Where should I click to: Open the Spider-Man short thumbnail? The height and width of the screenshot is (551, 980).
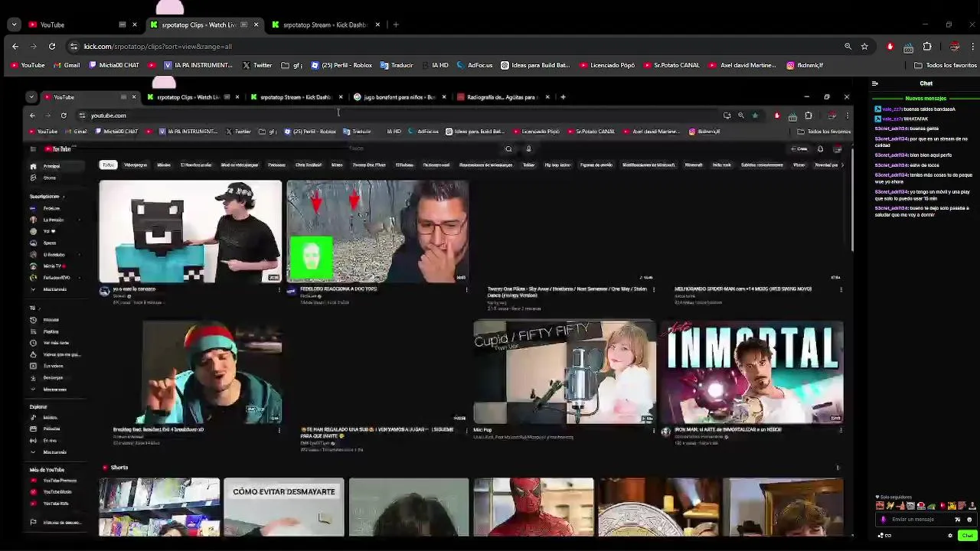[534, 507]
